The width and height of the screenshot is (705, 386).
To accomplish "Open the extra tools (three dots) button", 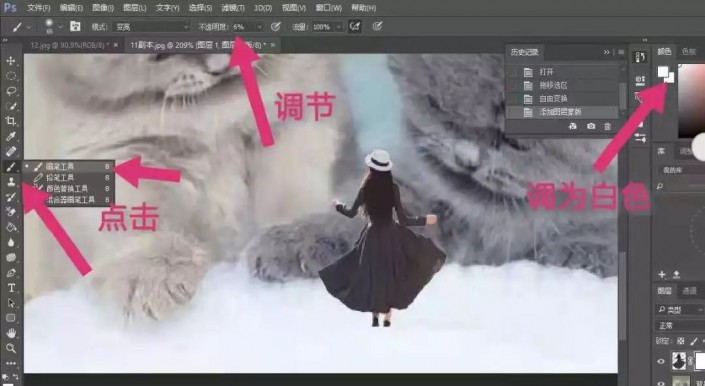I will click(x=11, y=363).
